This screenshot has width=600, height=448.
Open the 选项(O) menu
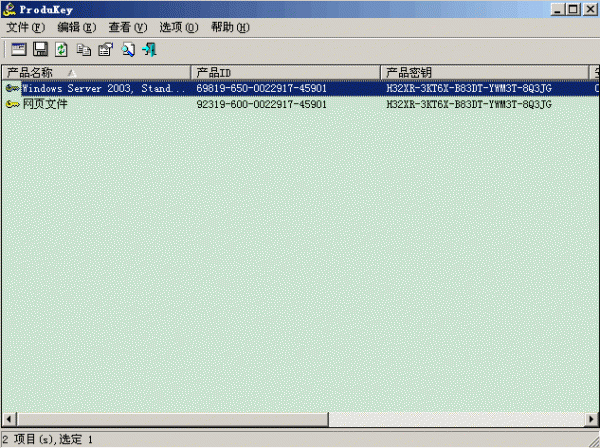[x=179, y=27]
